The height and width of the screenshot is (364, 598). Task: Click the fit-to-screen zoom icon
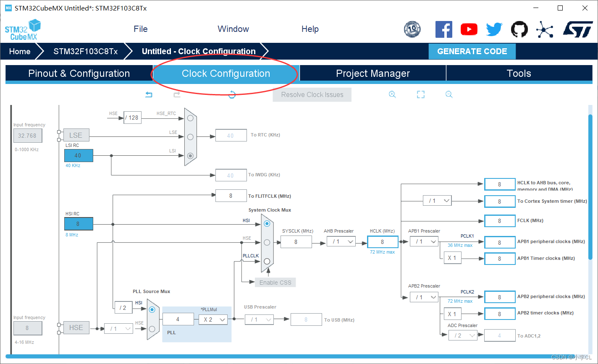421,94
